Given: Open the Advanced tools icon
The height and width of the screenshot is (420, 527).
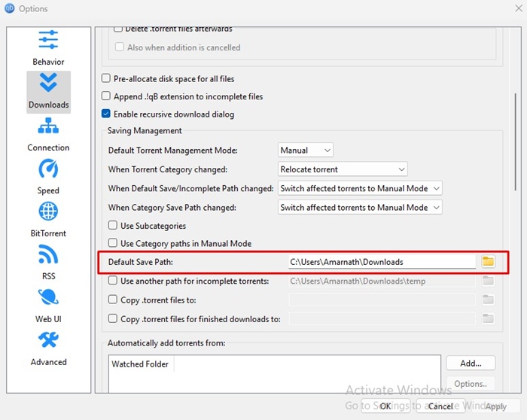Looking at the screenshot, I should 48,339.
